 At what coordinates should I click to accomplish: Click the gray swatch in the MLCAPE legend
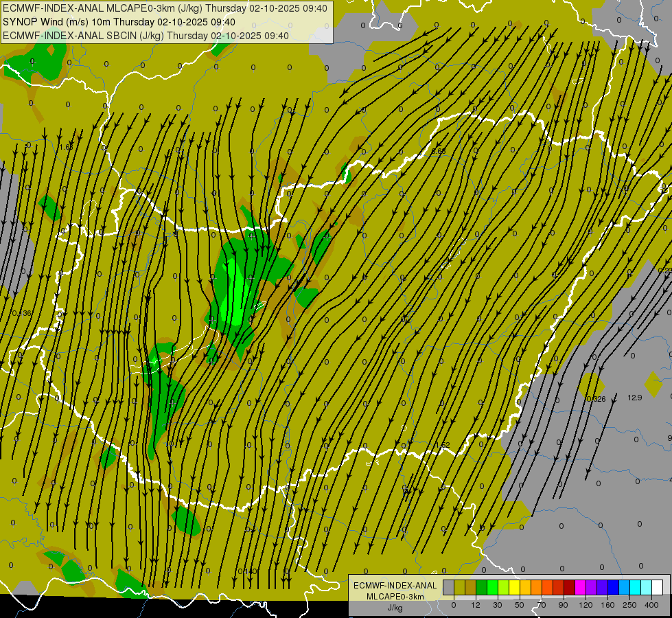point(449,587)
